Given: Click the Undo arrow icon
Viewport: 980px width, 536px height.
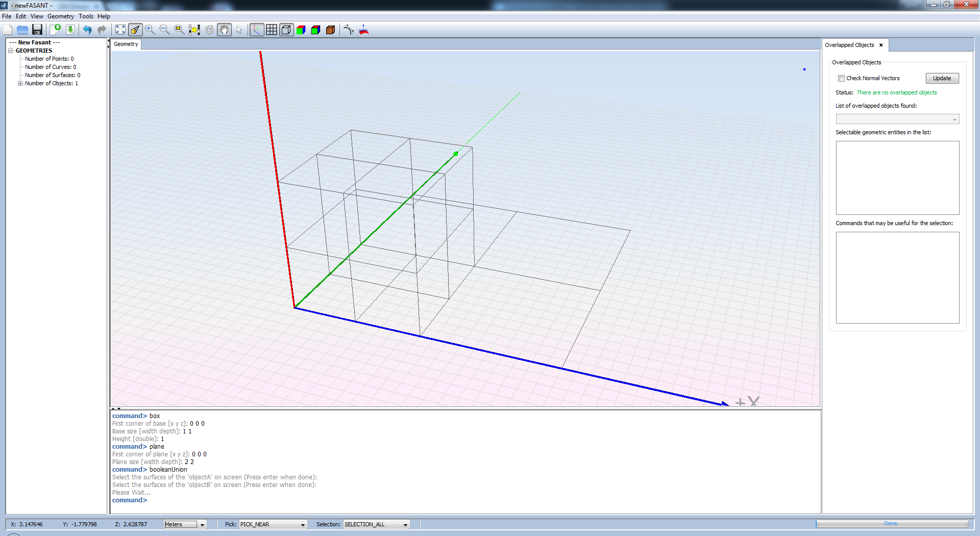Looking at the screenshot, I should [87, 30].
